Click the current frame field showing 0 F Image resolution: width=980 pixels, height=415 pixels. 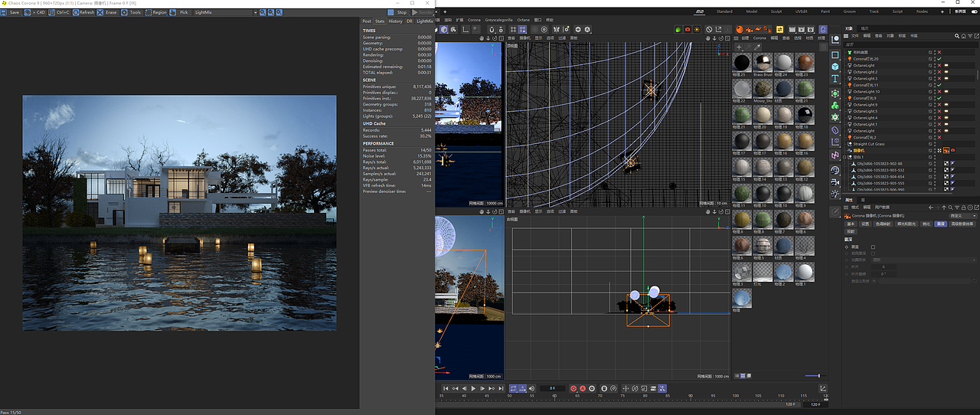tap(552, 388)
